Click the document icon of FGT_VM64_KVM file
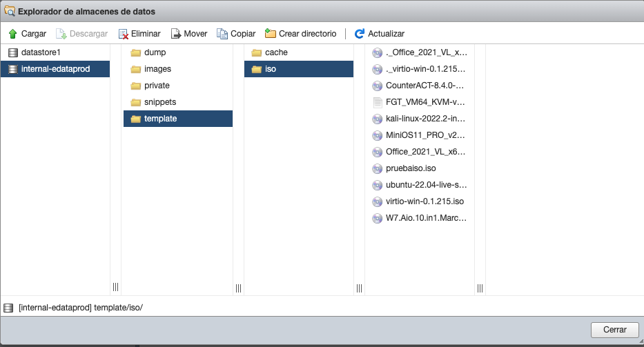 tap(377, 102)
